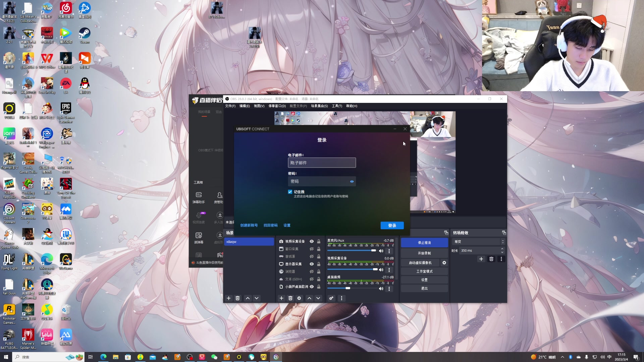This screenshot has height=362, width=644.
Task: Open the 场景集合(S) menu
Action: [x=319, y=106]
